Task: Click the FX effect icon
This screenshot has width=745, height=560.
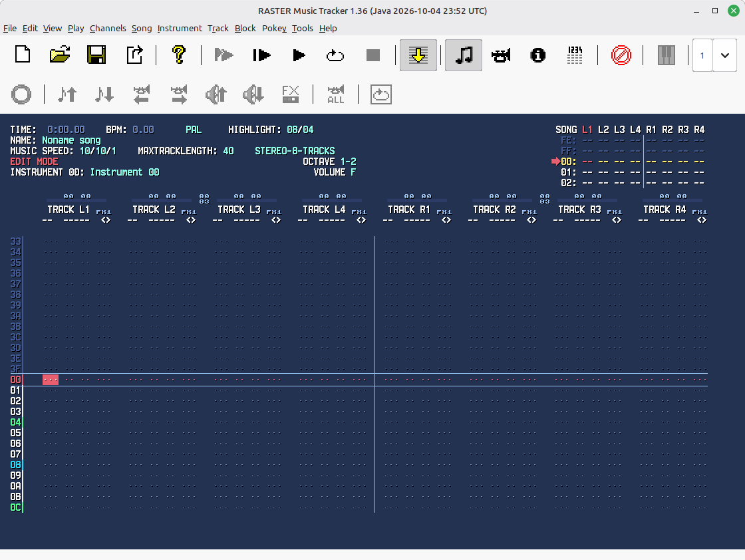Action: click(290, 94)
